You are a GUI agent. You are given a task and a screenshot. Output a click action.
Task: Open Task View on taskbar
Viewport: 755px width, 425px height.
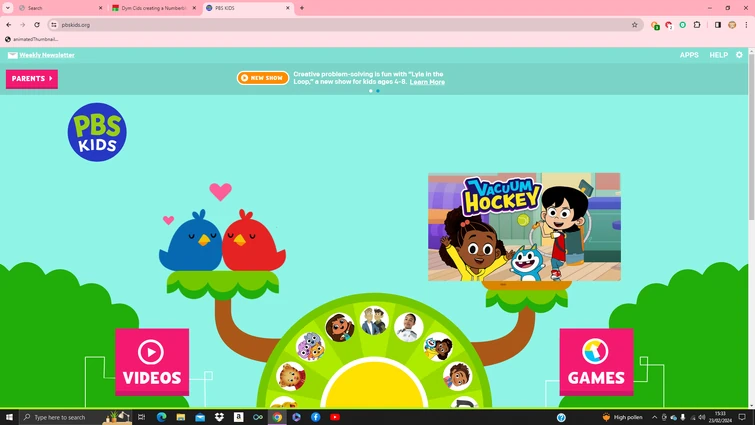tap(141, 417)
